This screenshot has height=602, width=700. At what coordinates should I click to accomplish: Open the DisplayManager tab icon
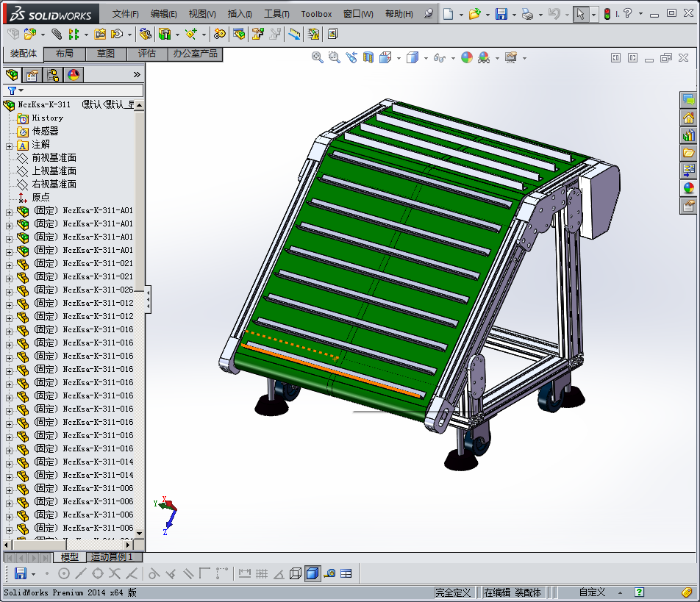[x=74, y=74]
